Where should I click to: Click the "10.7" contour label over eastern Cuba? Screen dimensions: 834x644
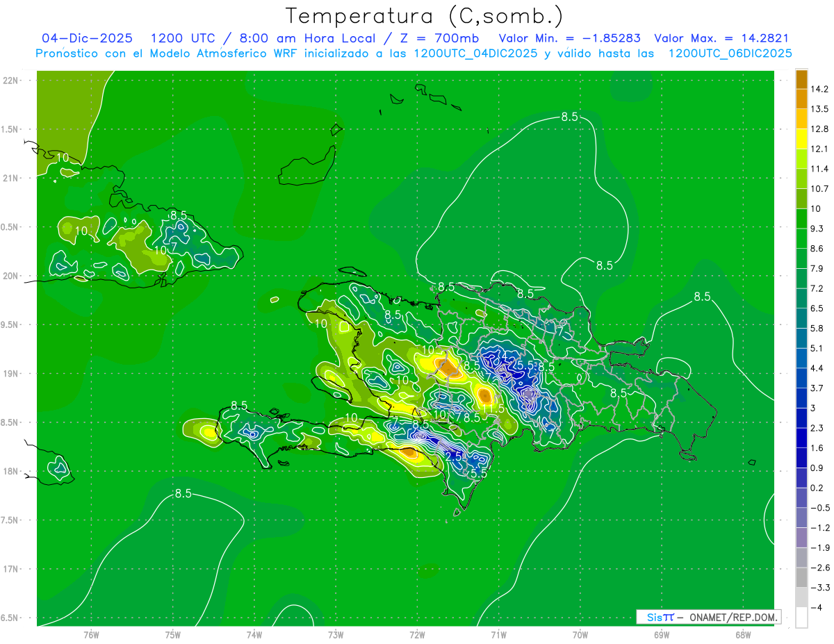click(x=165, y=250)
